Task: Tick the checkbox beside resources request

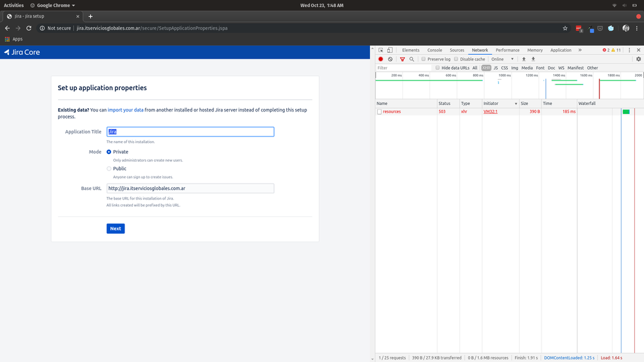Action: click(x=380, y=111)
